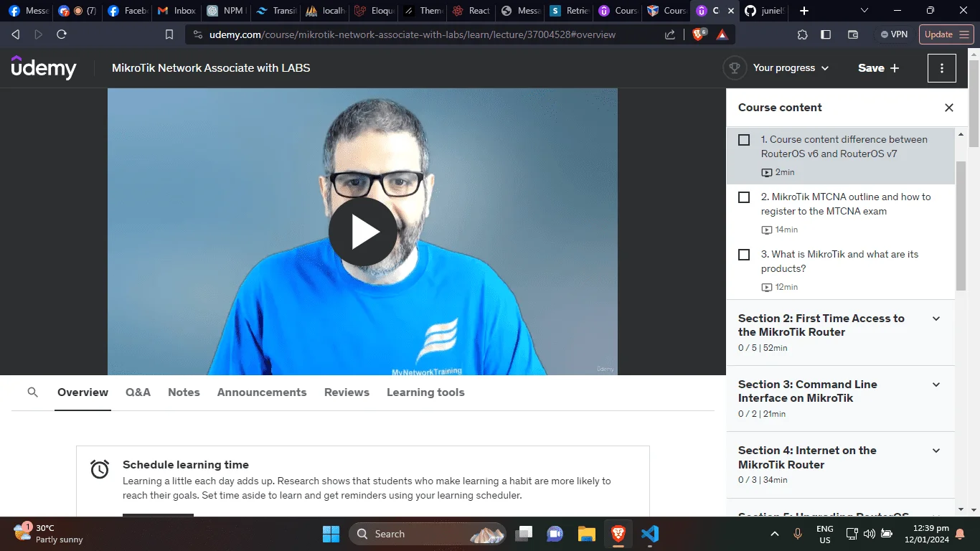Open File Explorer from the taskbar
This screenshot has height=551, width=980.
tap(587, 534)
